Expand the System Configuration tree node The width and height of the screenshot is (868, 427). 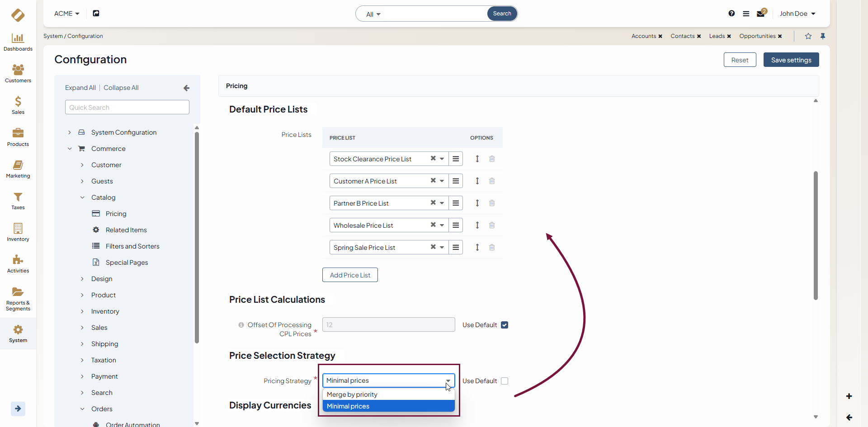coord(69,132)
